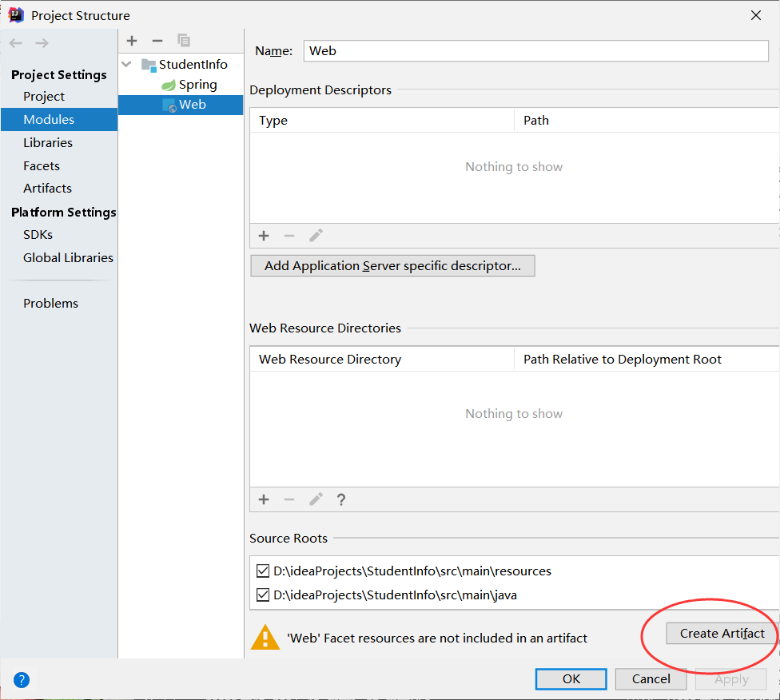Viewport: 780px width, 700px height.
Task: Select the Web facet in tree
Action: [x=181, y=105]
